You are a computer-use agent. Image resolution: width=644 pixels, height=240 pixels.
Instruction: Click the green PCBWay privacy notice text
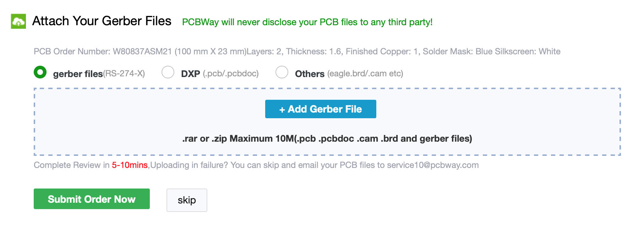pos(307,22)
